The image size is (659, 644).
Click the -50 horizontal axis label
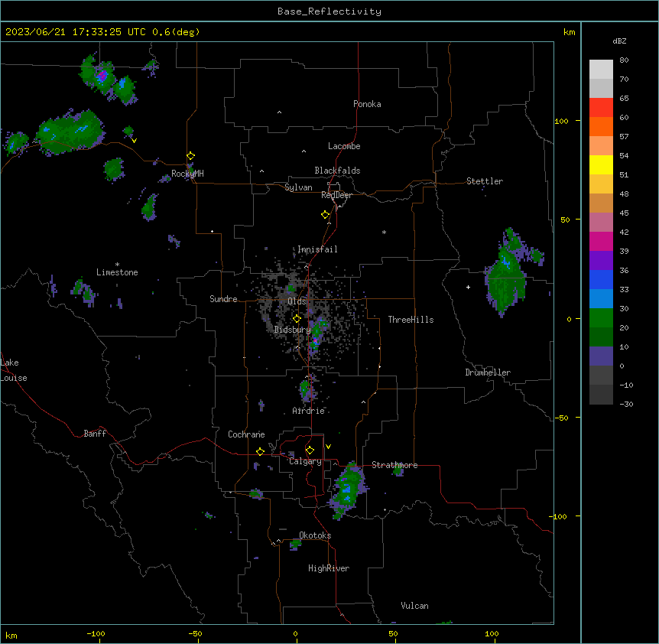195,633
